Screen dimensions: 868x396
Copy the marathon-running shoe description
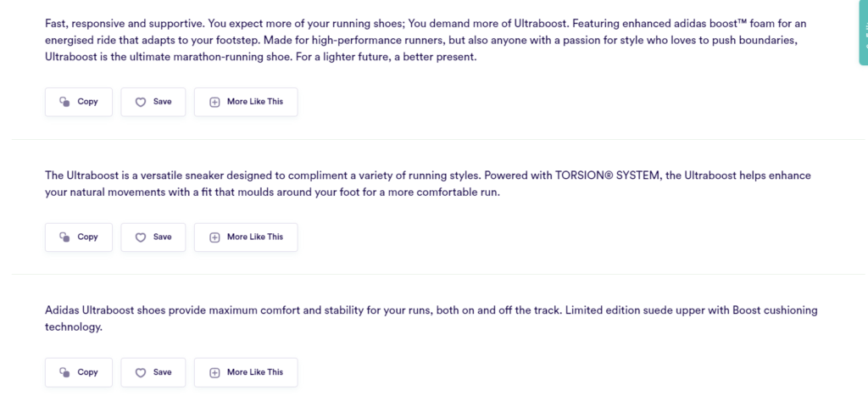[79, 102]
